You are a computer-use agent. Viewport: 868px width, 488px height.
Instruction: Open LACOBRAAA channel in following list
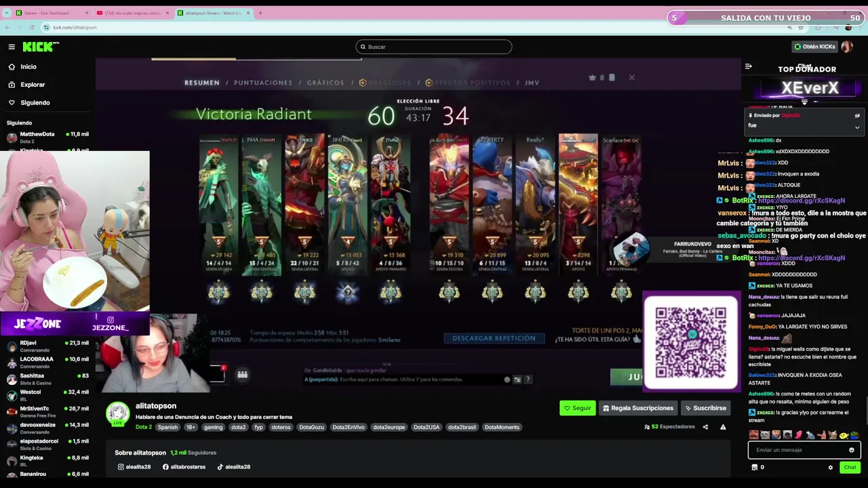tap(47, 362)
